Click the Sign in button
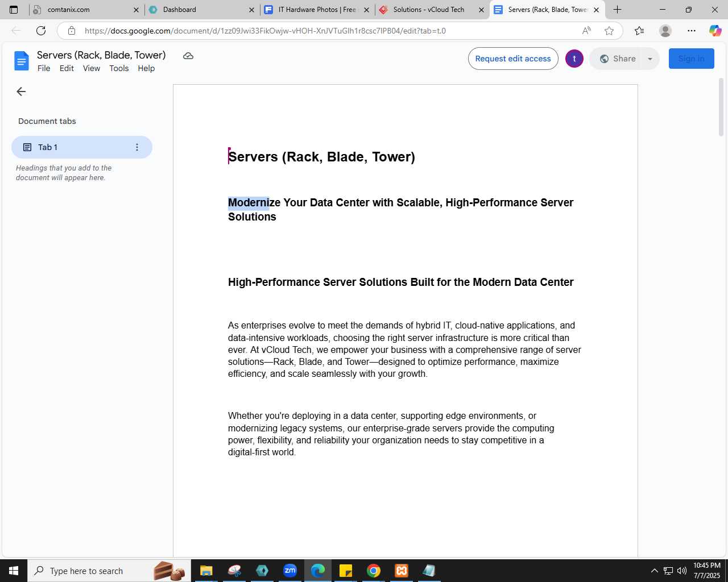Screen dimensions: 728x582 tap(691, 59)
